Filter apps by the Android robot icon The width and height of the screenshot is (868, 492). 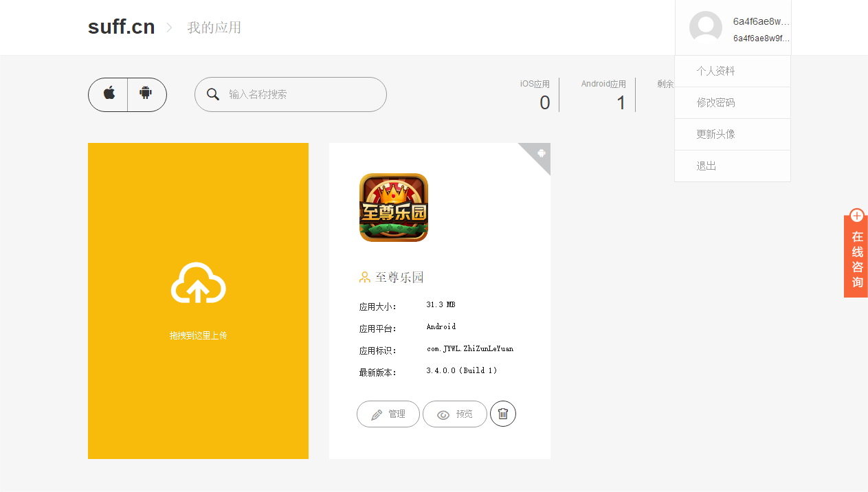tap(146, 94)
